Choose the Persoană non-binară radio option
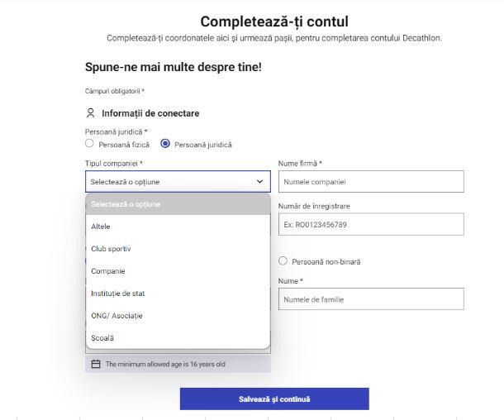This screenshot has height=420, width=504. [x=283, y=260]
